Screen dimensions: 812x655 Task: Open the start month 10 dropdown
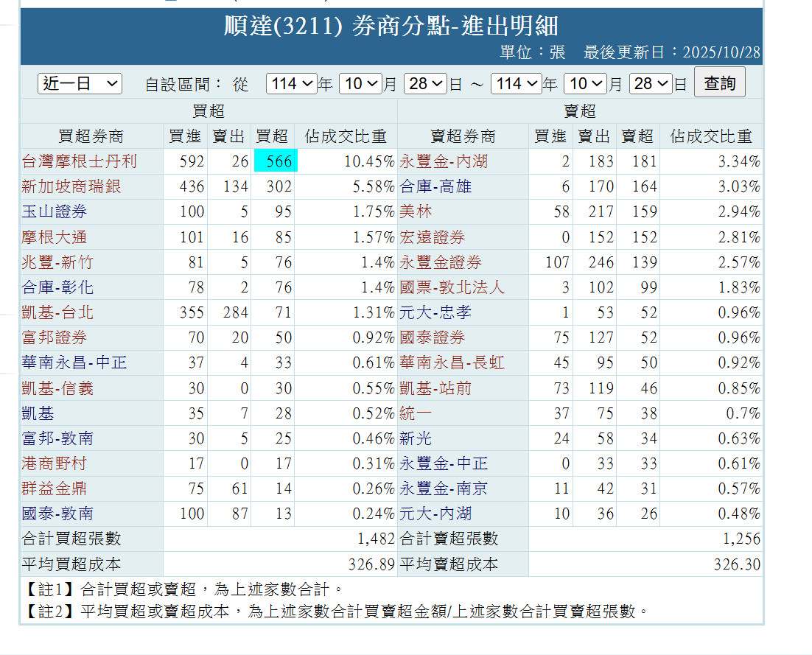[361, 83]
